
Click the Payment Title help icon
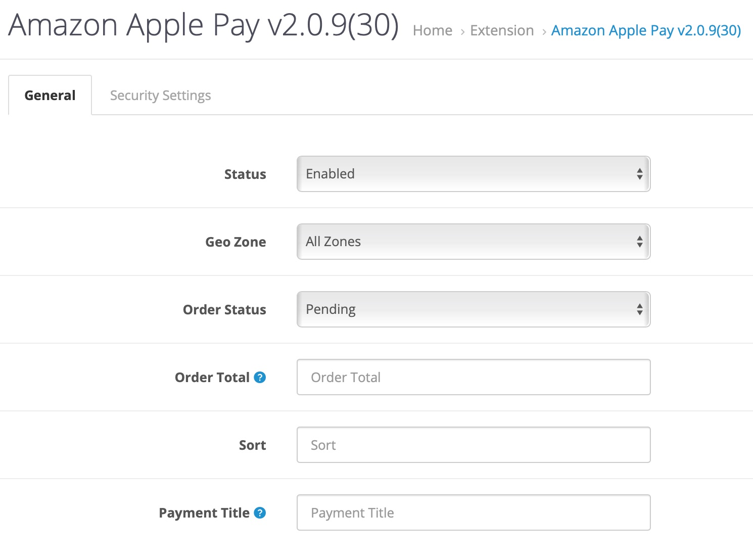(x=260, y=512)
